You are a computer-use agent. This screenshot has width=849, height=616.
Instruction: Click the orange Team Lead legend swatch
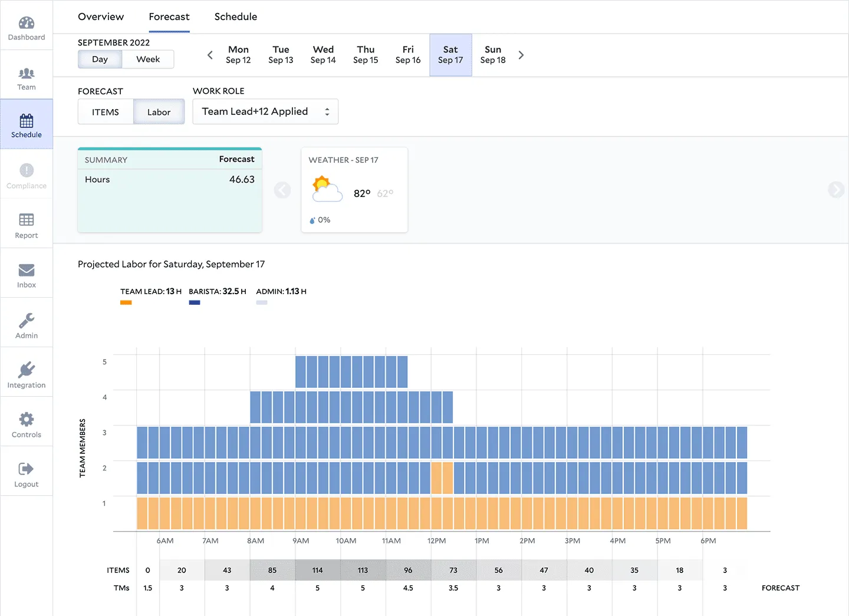[x=126, y=302]
